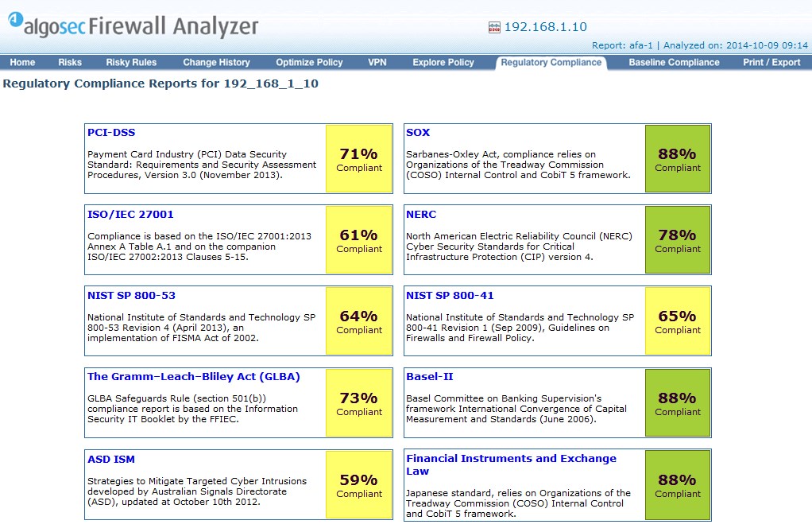812x532 pixels.
Task: Click the 59% Compliant ASD ISM box
Action: coord(359,485)
